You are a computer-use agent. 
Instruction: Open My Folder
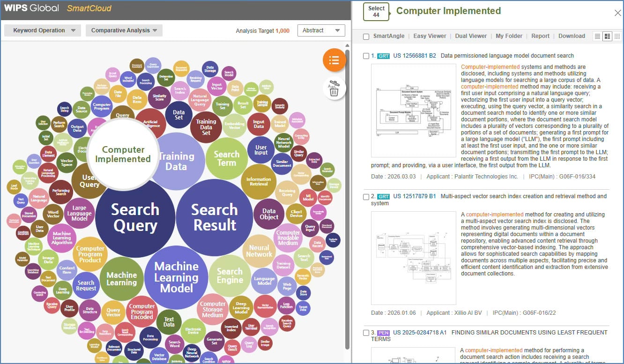click(x=509, y=36)
